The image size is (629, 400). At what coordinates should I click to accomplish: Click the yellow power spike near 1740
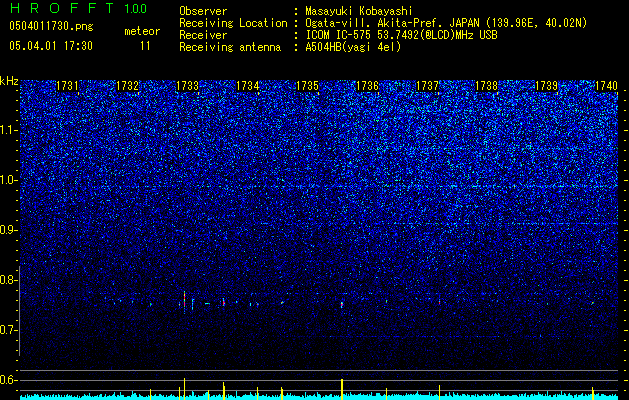(x=592, y=393)
